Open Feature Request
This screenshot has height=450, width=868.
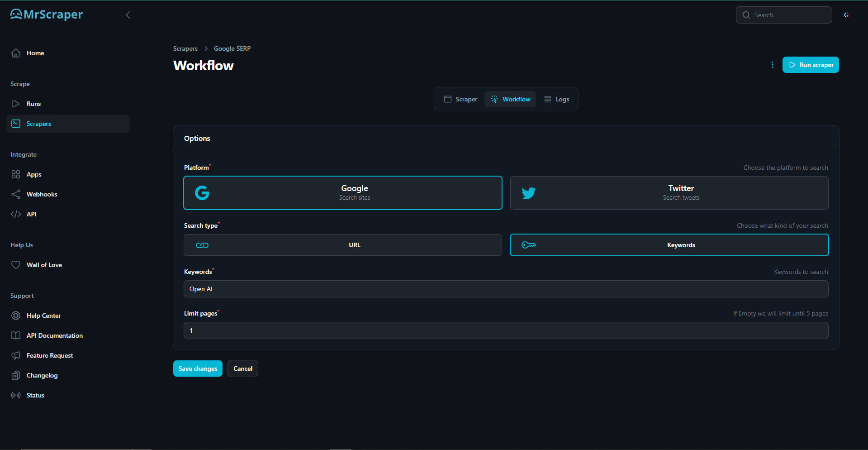tap(68, 355)
